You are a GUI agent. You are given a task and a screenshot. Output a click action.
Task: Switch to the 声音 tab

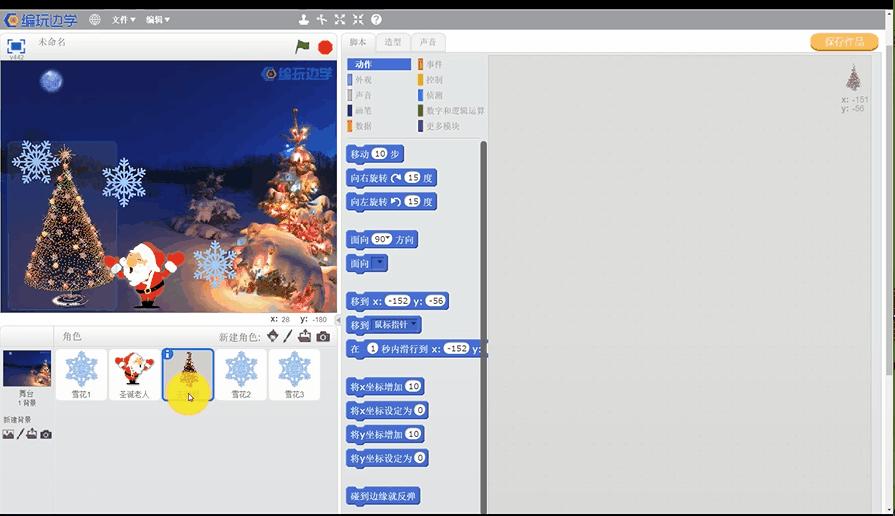[428, 42]
